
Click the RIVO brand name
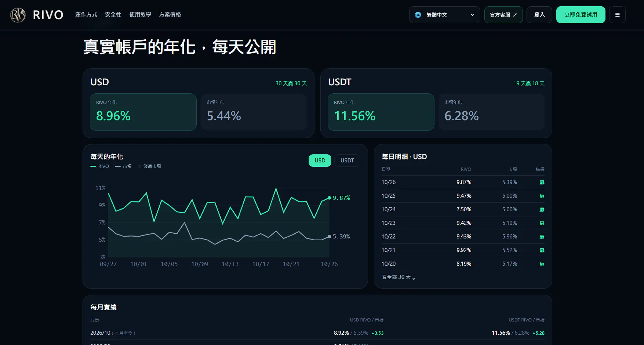coord(48,15)
